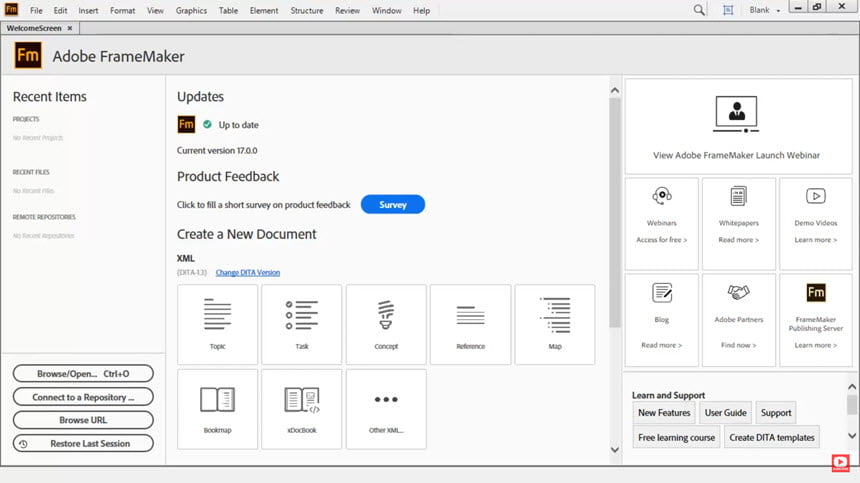This screenshot has height=483, width=860.
Task: Open the Demo Videos play tile
Action: point(816,224)
